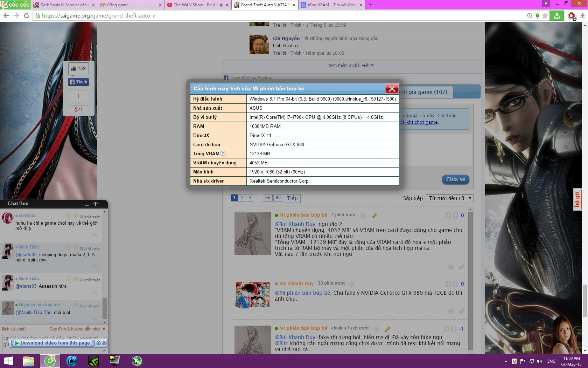The height and width of the screenshot is (368, 588).
Task: Reload the current page
Action: click(x=27, y=16)
